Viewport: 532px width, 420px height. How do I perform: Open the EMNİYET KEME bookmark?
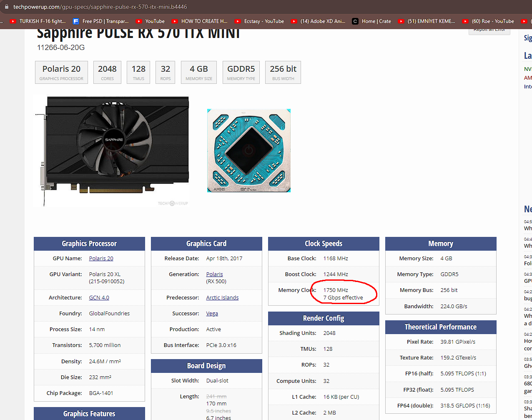tap(427, 21)
